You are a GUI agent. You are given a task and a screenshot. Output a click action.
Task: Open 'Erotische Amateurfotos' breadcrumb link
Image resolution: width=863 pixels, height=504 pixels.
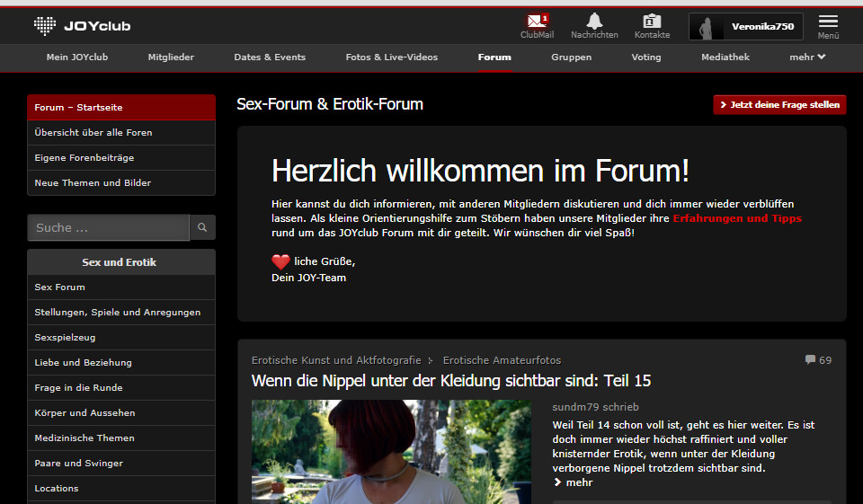click(x=502, y=360)
